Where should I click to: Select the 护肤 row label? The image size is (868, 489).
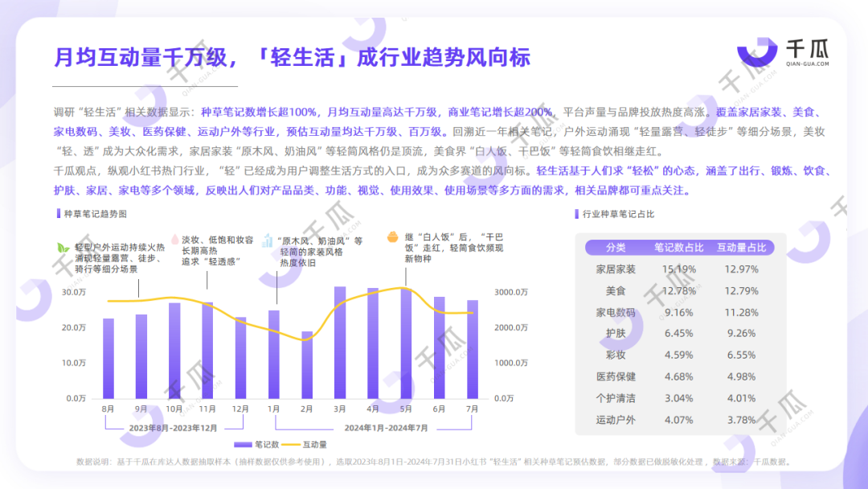pyautogui.click(x=616, y=334)
